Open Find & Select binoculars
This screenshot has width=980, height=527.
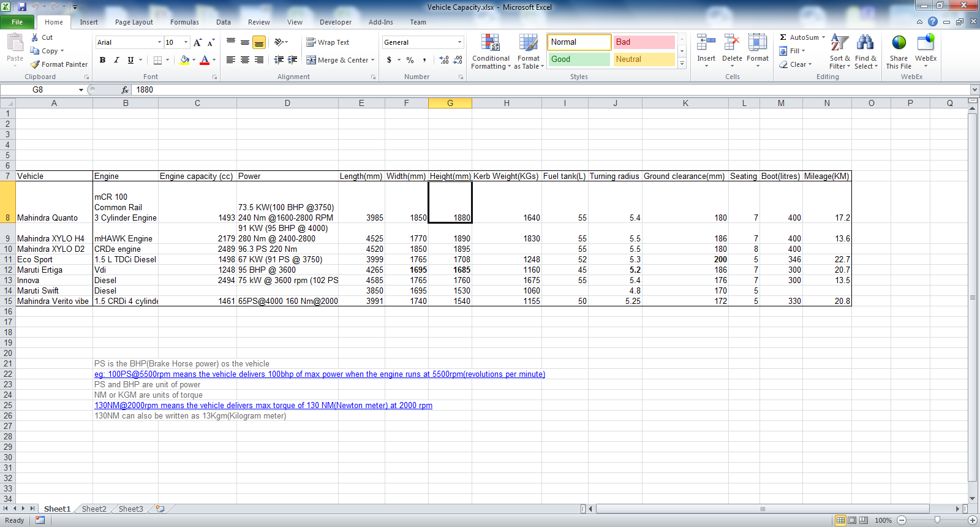[865, 52]
